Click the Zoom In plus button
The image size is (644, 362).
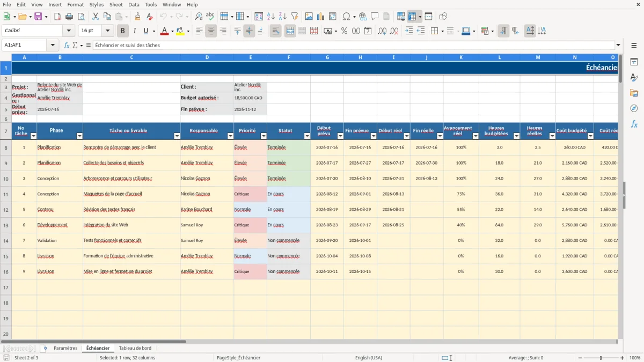click(621, 358)
